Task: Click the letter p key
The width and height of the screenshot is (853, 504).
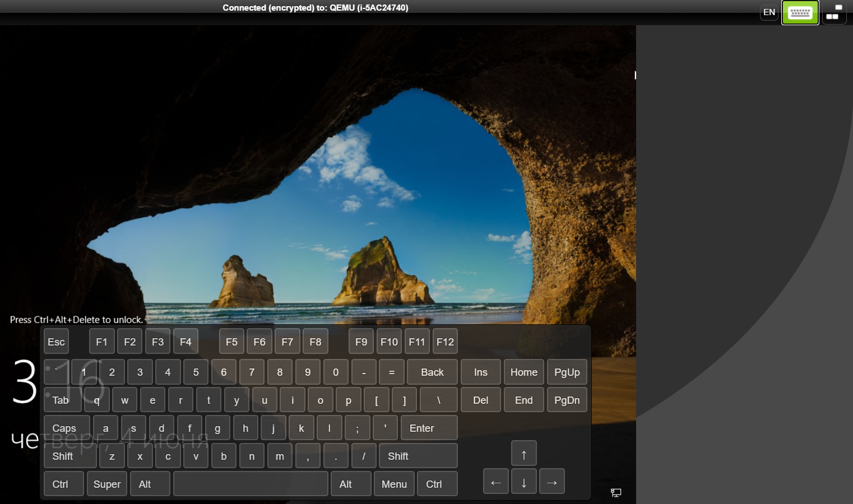Action: pos(348,400)
